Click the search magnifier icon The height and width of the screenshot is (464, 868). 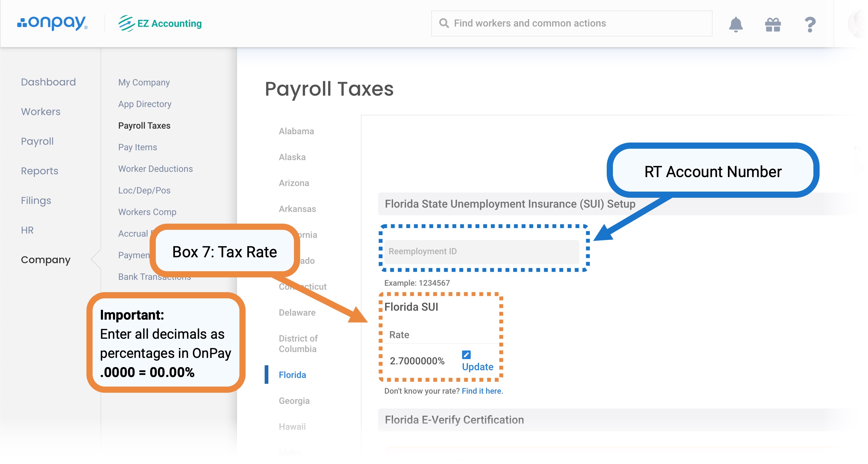[x=444, y=23]
